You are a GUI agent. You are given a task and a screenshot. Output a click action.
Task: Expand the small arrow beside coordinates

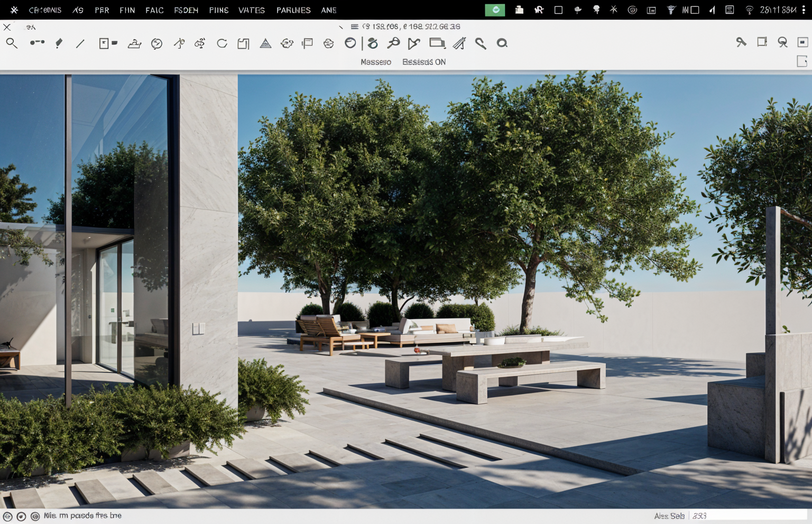click(341, 27)
